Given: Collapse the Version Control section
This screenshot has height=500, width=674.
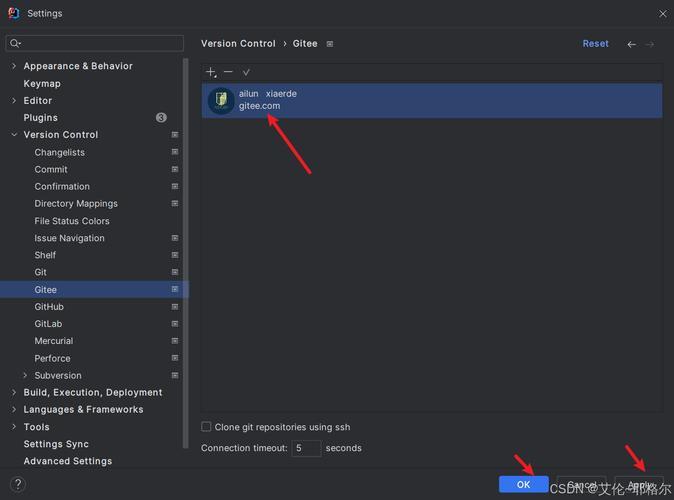Looking at the screenshot, I should pos(13,135).
